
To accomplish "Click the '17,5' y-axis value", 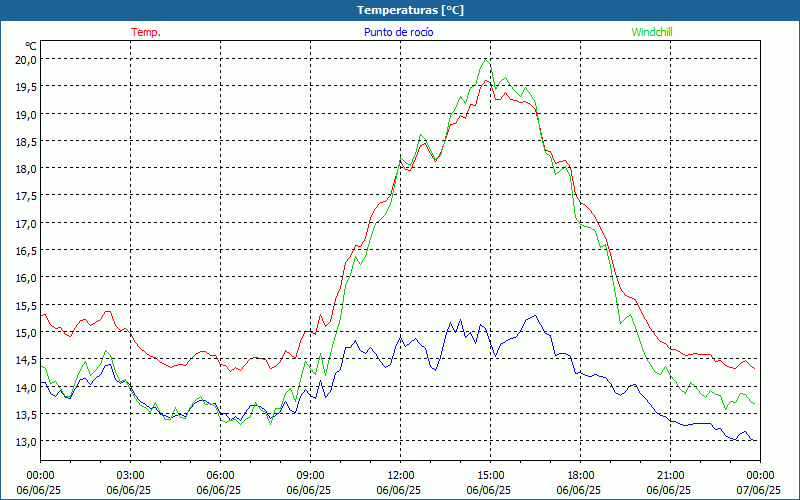I will pos(26,196).
